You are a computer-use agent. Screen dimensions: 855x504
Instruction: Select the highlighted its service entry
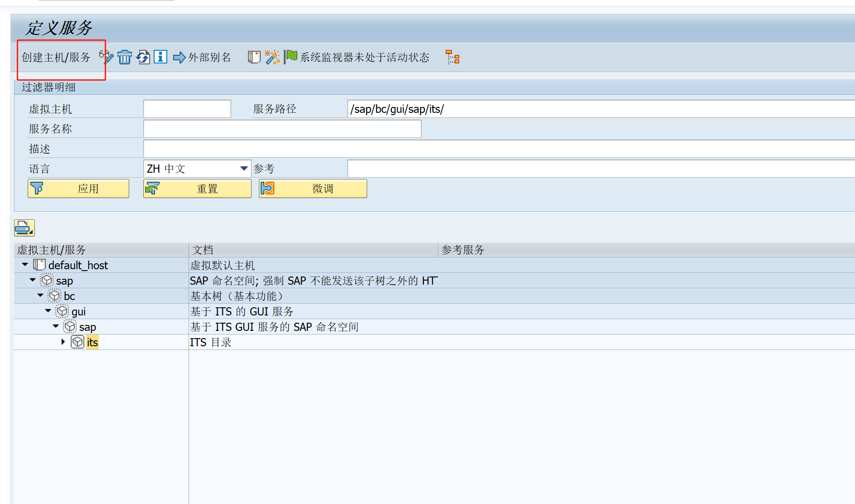point(92,342)
